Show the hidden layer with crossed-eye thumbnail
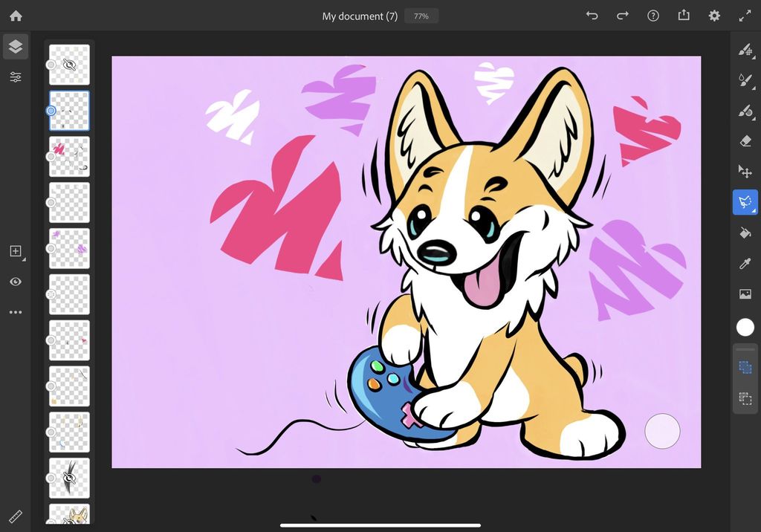Image resolution: width=761 pixels, height=532 pixels. pos(69,479)
